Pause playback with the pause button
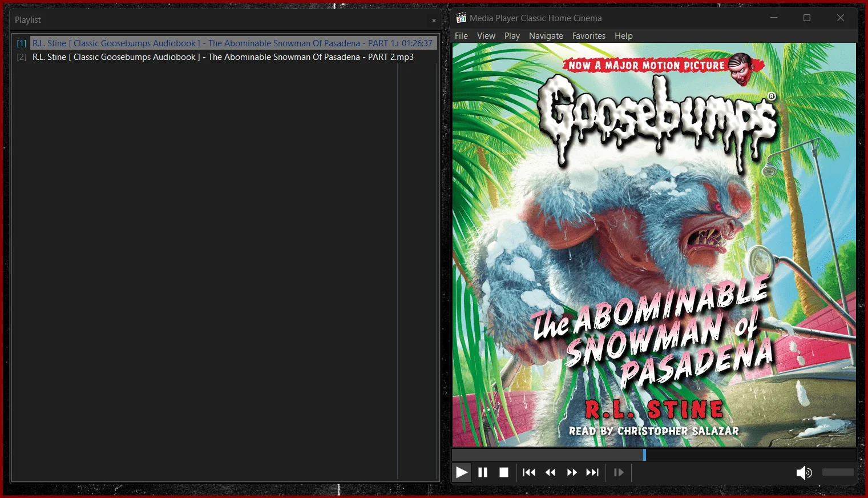The image size is (868, 498). tap(483, 472)
